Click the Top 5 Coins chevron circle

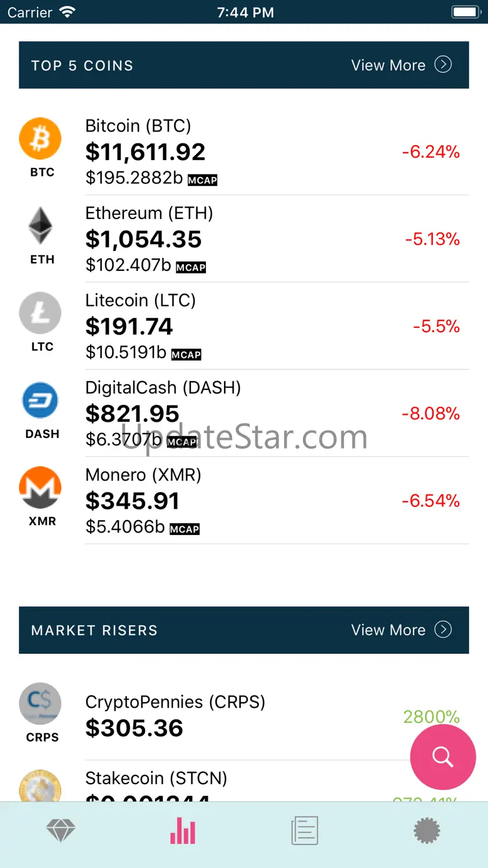[443, 64]
